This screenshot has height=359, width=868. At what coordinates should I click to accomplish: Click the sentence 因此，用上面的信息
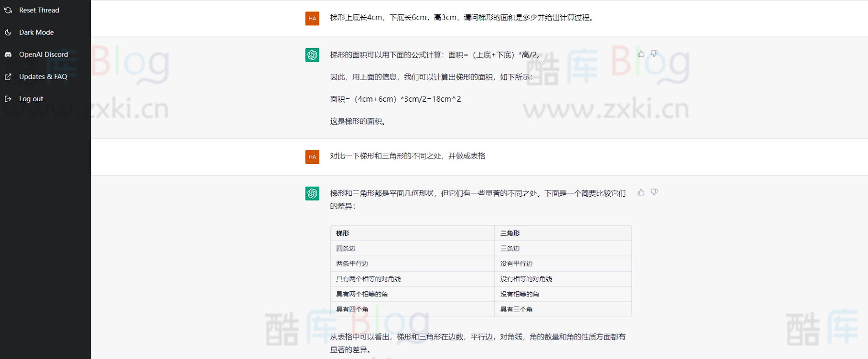coord(431,77)
